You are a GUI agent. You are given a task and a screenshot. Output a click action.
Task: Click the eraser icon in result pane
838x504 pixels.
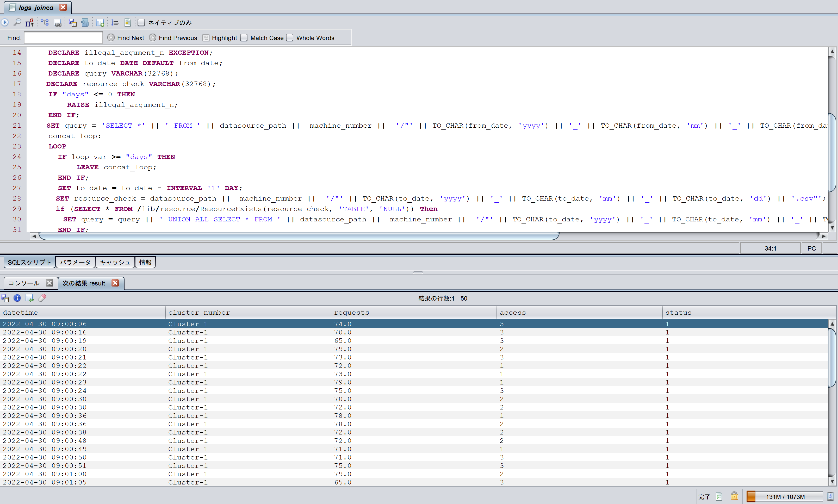[42, 298]
